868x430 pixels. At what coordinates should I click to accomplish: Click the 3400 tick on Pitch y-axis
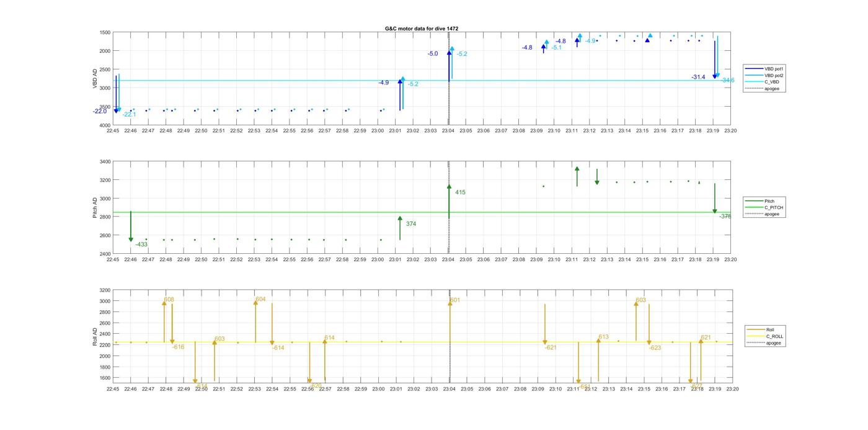click(x=104, y=161)
